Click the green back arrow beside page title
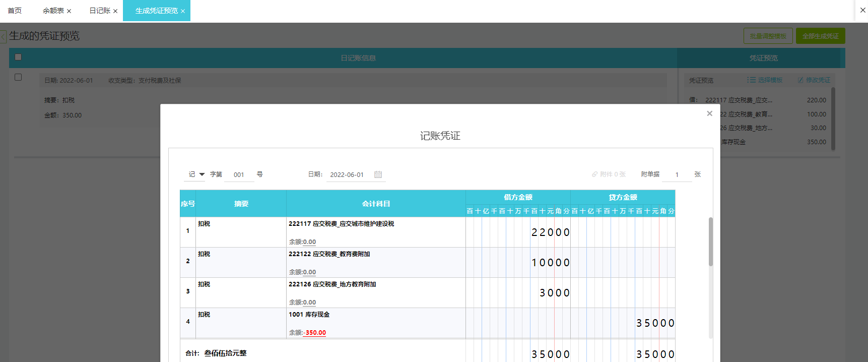 tap(4, 36)
